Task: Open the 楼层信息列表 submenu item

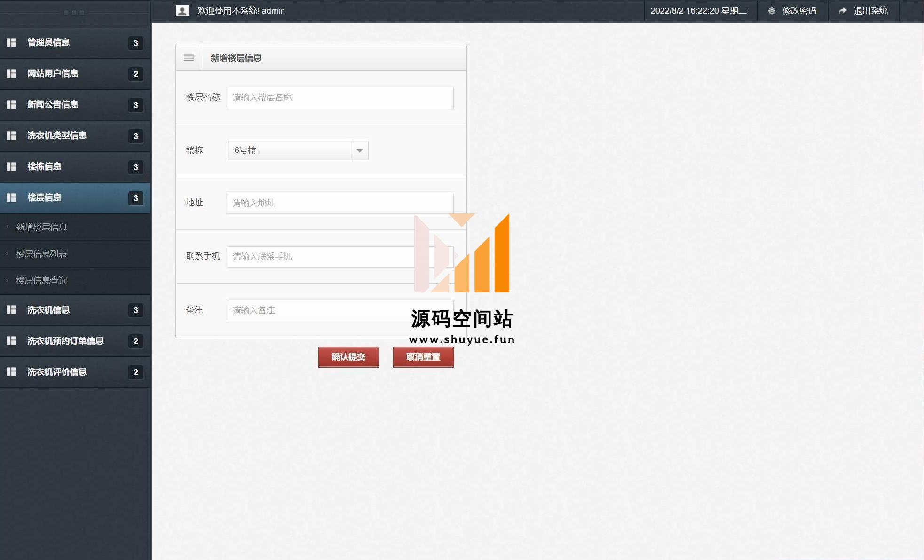Action: pyautogui.click(x=41, y=254)
